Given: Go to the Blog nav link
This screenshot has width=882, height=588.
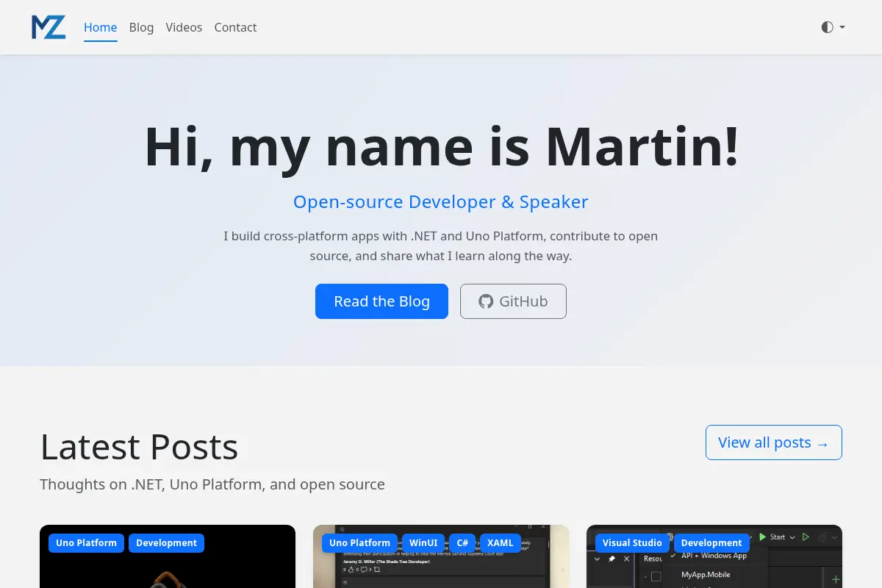Looking at the screenshot, I should (x=141, y=27).
